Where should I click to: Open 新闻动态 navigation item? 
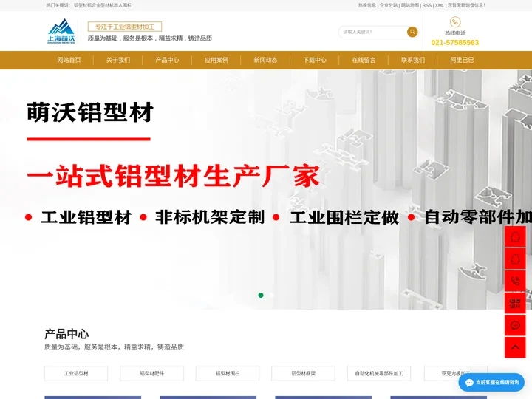click(x=266, y=60)
